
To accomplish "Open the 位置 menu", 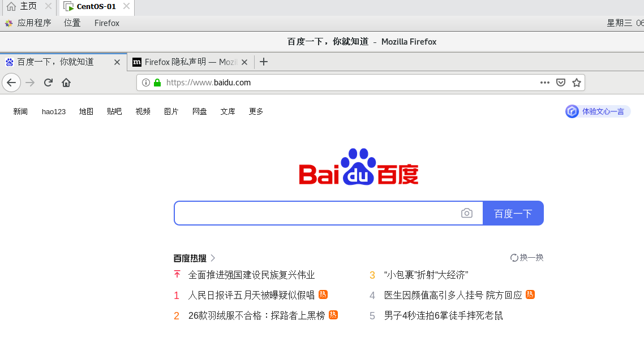I will tap(72, 23).
